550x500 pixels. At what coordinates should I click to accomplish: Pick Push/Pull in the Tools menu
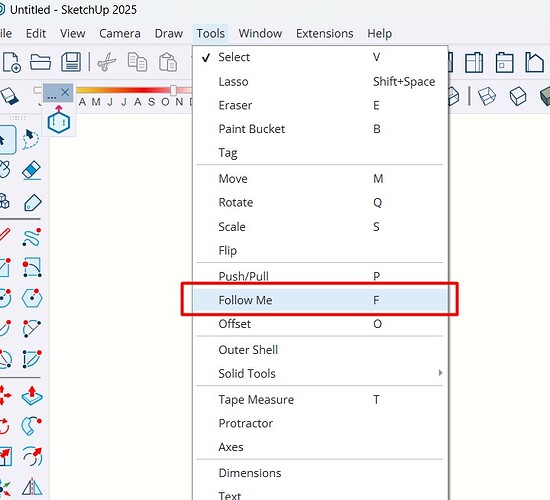[320, 276]
